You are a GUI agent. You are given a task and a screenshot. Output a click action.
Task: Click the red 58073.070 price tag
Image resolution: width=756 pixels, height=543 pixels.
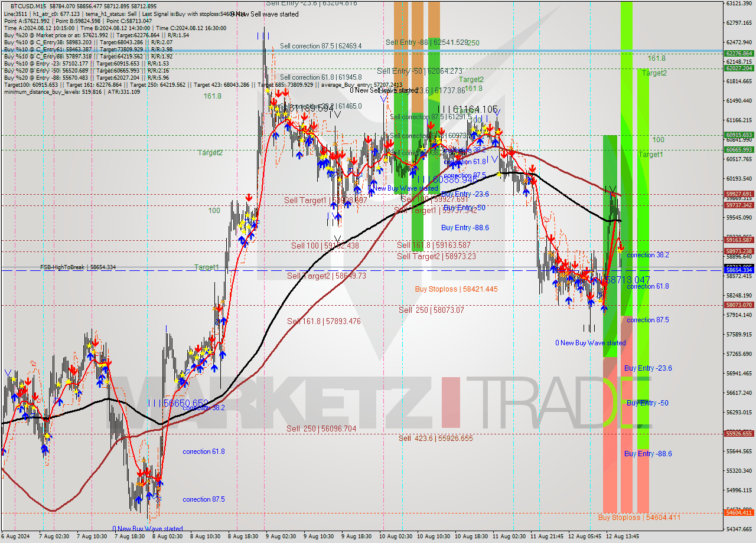click(x=738, y=305)
